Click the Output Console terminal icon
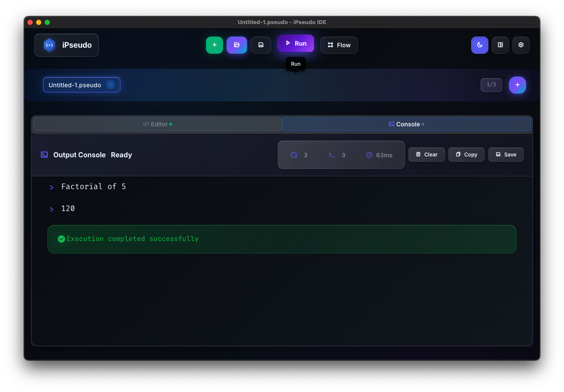 44,155
